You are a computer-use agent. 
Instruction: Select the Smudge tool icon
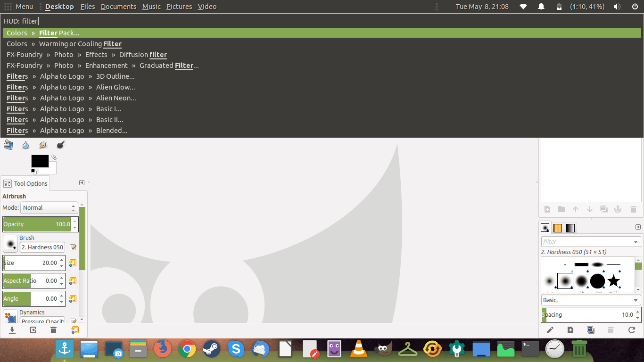click(x=43, y=145)
